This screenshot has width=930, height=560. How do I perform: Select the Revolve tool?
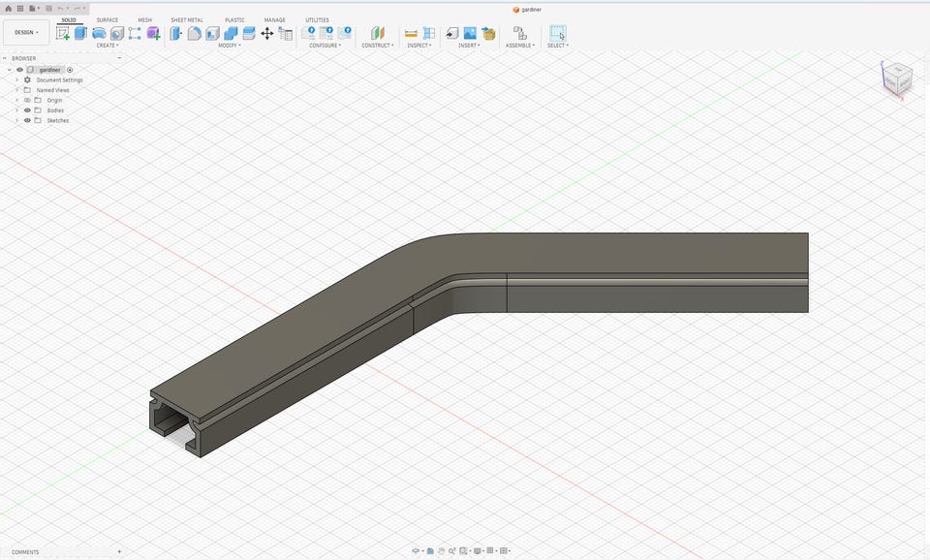click(99, 33)
